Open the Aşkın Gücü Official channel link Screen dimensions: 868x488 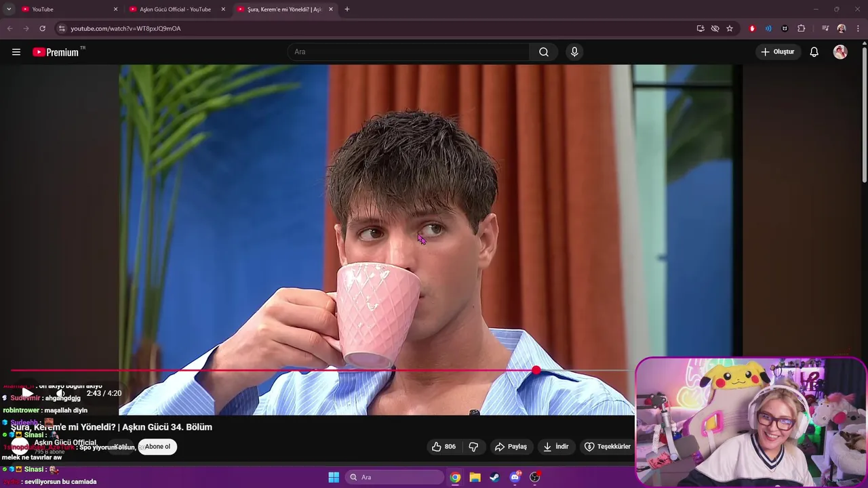tap(65, 443)
